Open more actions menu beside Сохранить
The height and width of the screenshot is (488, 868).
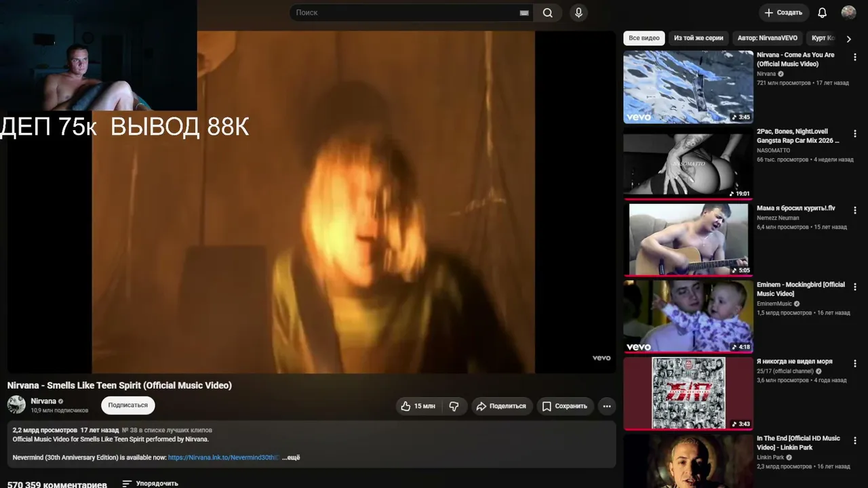(x=607, y=406)
